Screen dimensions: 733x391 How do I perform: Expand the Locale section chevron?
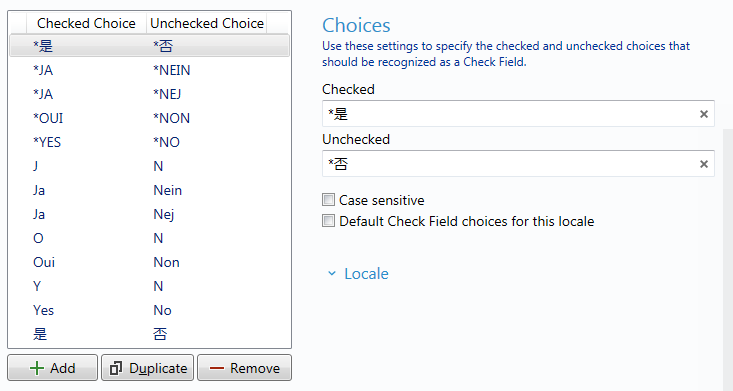pos(332,274)
